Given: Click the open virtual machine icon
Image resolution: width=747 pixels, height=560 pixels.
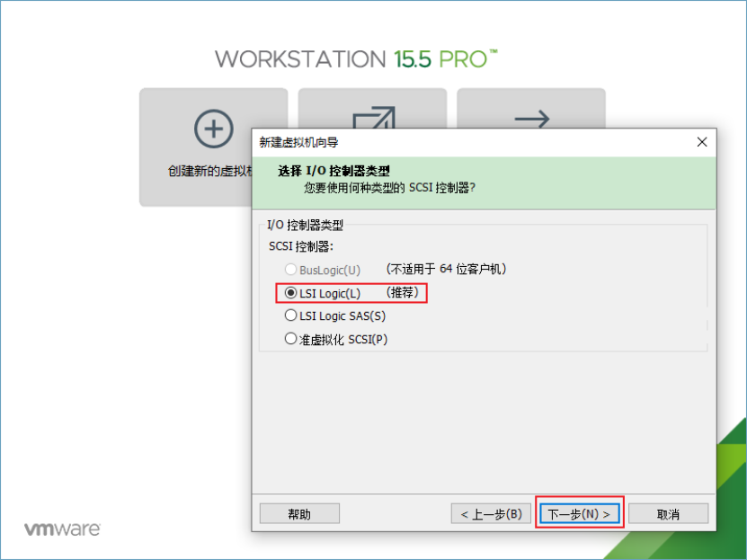Looking at the screenshot, I should pyautogui.click(x=374, y=117).
